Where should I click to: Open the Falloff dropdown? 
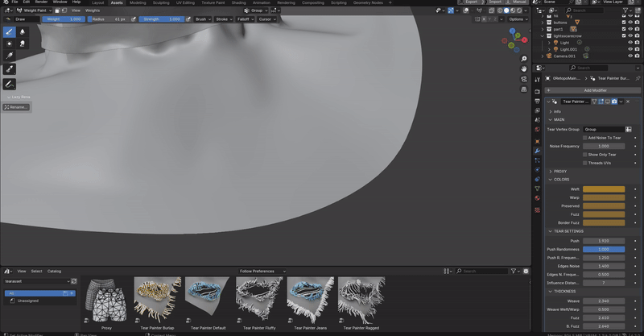click(246, 19)
